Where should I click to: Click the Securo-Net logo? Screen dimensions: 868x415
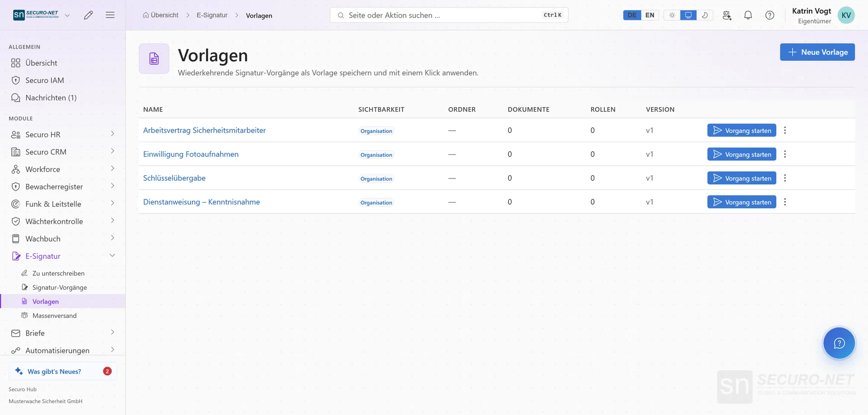36,15
